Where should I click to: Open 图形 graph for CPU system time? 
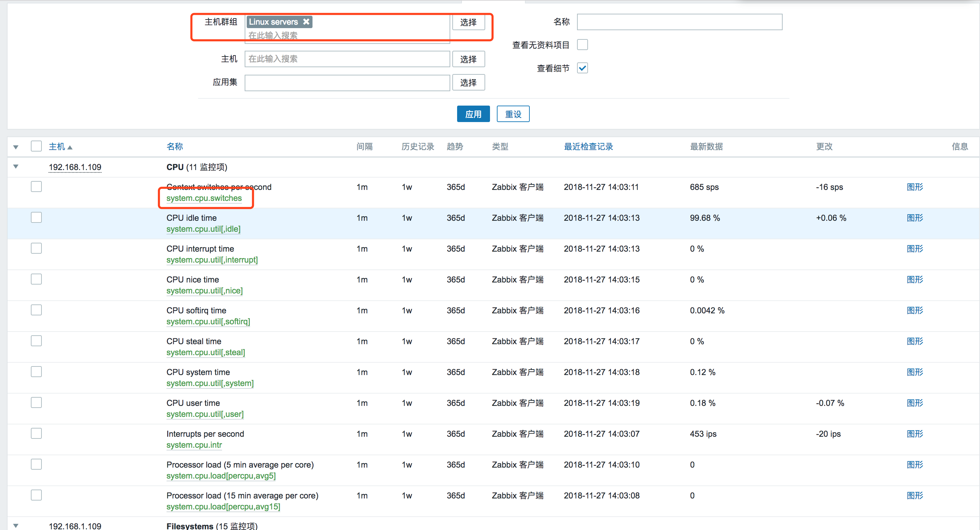tap(915, 372)
